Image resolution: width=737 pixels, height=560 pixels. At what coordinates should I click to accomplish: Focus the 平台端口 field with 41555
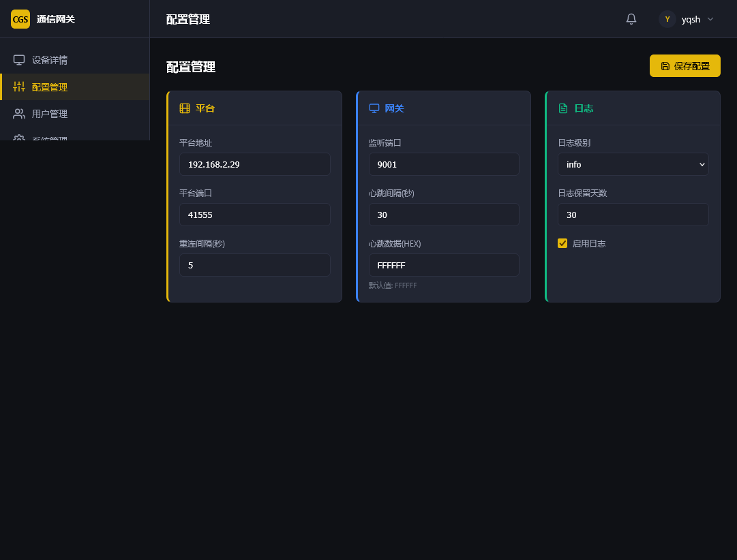[x=255, y=215]
